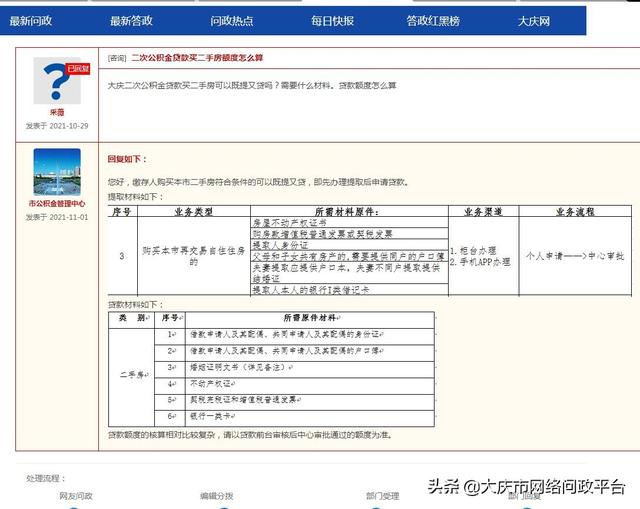Click loan row 2 户口簿 requirement

tap(310, 351)
